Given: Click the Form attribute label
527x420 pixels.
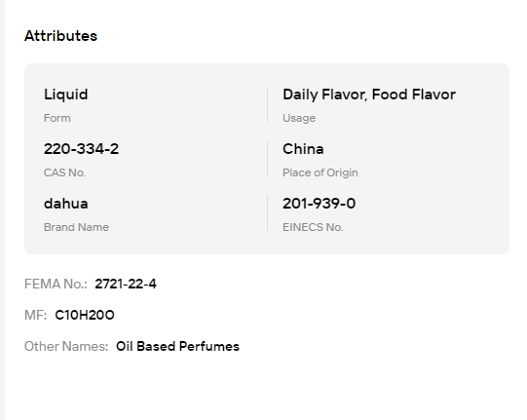Looking at the screenshot, I should [57, 118].
